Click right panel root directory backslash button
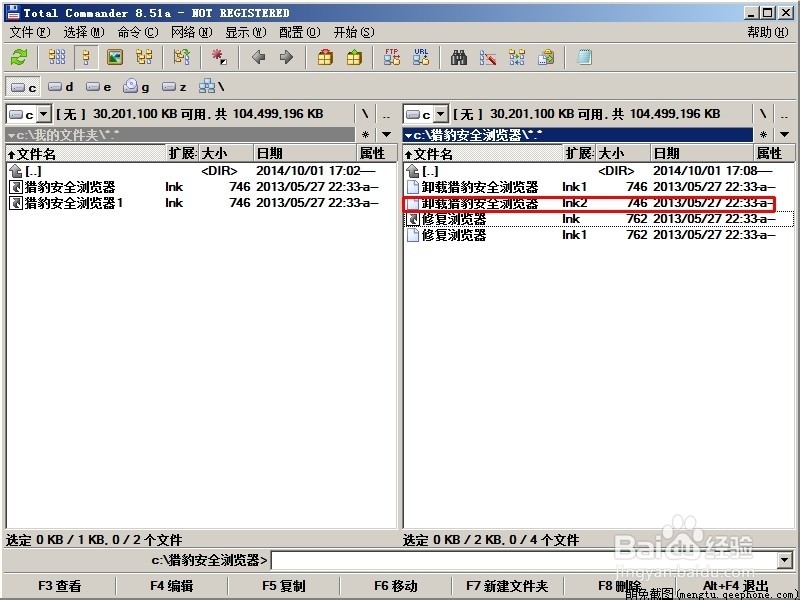Image resolution: width=800 pixels, height=600 pixels. point(763,114)
